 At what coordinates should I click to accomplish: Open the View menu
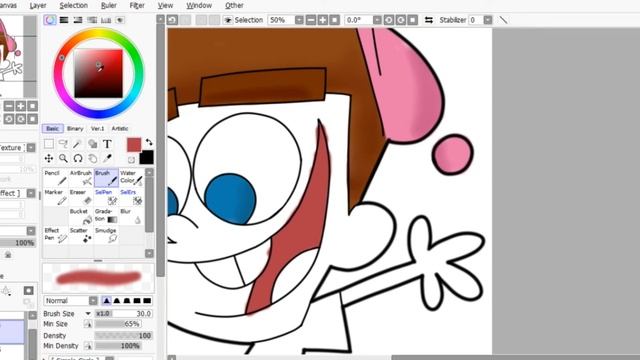coord(165,5)
